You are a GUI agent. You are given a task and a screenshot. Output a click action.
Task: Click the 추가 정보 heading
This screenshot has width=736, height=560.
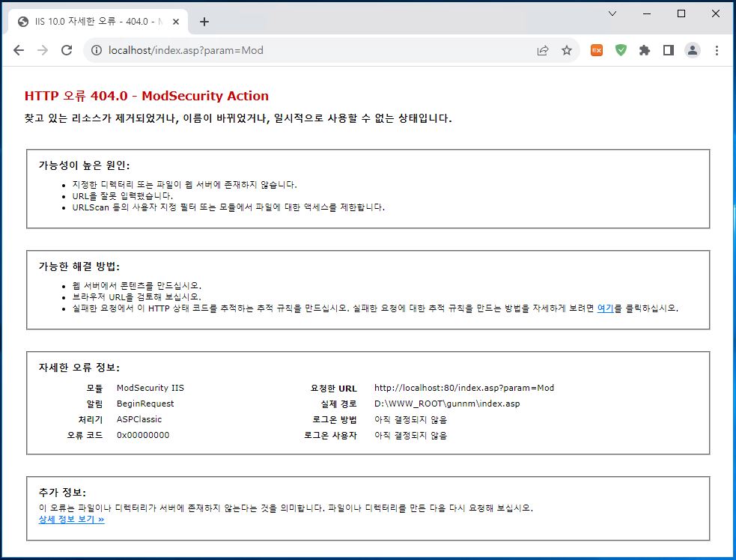[62, 493]
